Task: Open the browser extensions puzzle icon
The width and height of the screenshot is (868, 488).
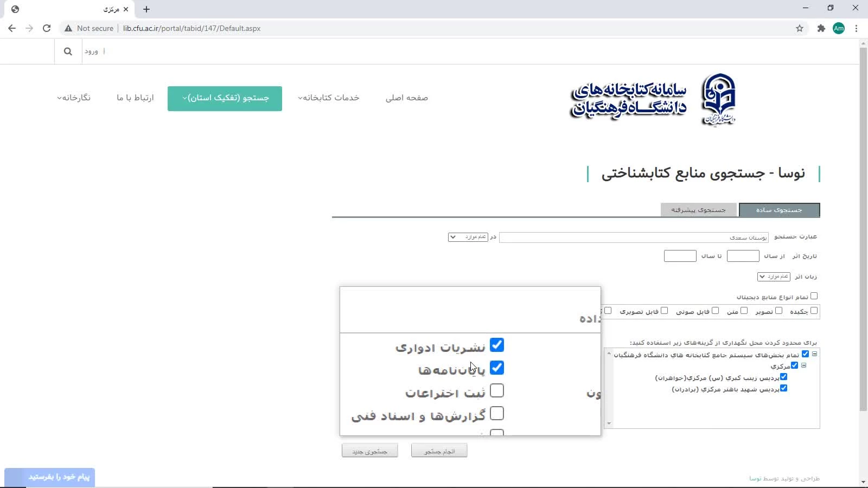Action: pyautogui.click(x=821, y=28)
